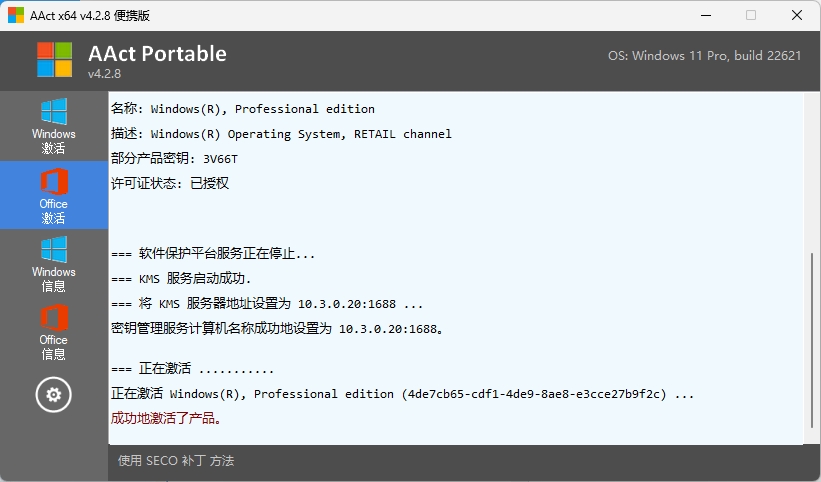Image resolution: width=821 pixels, height=482 pixels.
Task: Click the OS: Windows 11 Pro build label
Action: (x=704, y=56)
